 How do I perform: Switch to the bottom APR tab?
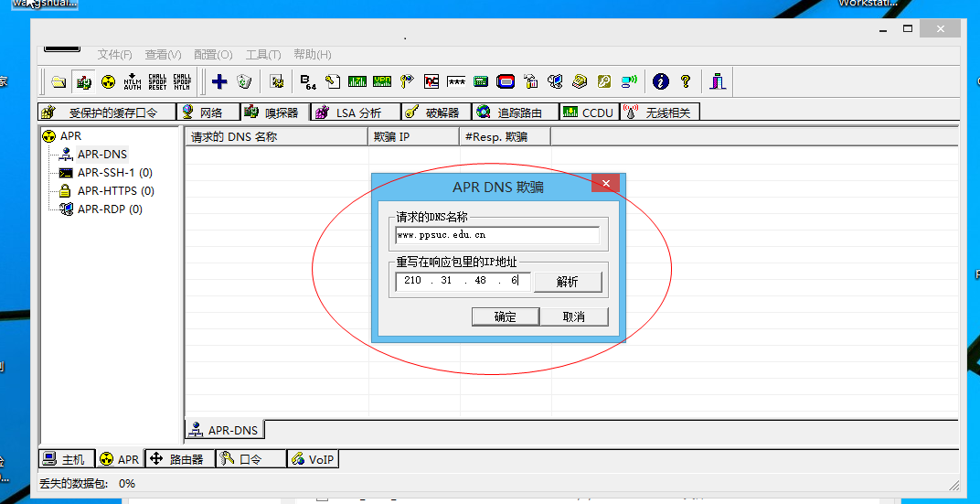(x=120, y=459)
